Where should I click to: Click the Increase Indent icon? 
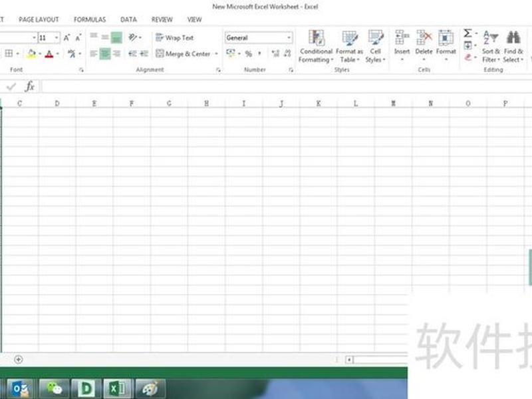coord(144,54)
